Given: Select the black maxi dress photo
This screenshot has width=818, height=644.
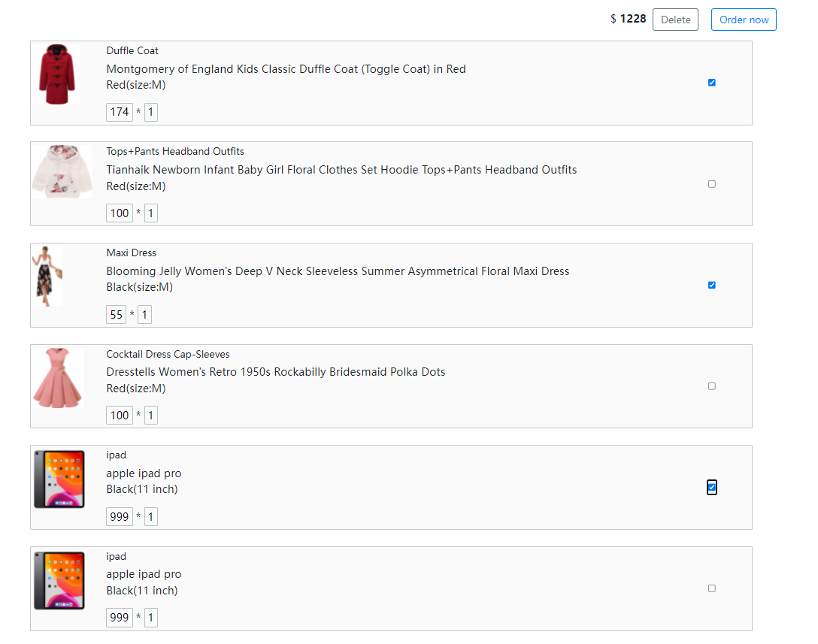Looking at the screenshot, I should pyautogui.click(x=47, y=277).
